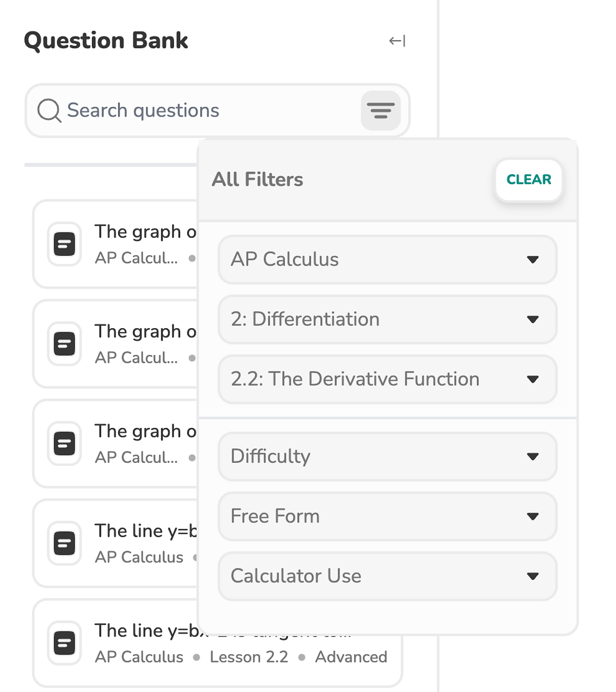Screen dimensions: 616x692
Task: Expand the Calculator Use dropdown
Action: 387,576
